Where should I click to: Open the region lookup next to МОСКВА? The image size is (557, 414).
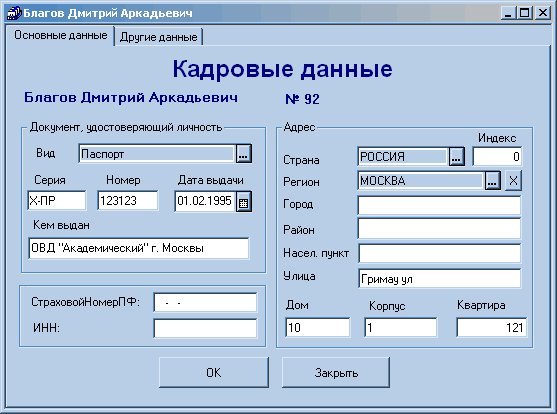[492, 181]
